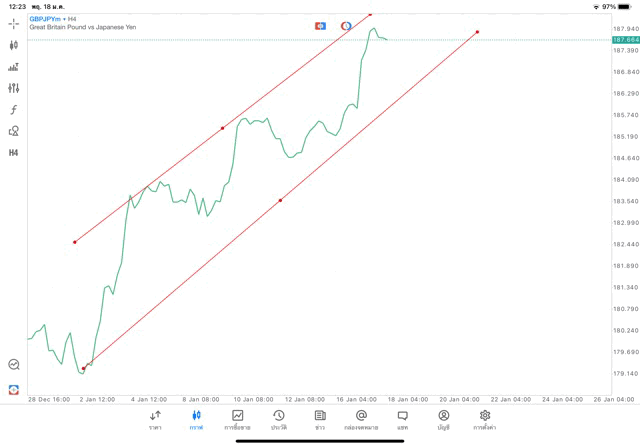The width and height of the screenshot is (640, 447).
Task: Open the function (f) indicators icon
Action: point(14,110)
